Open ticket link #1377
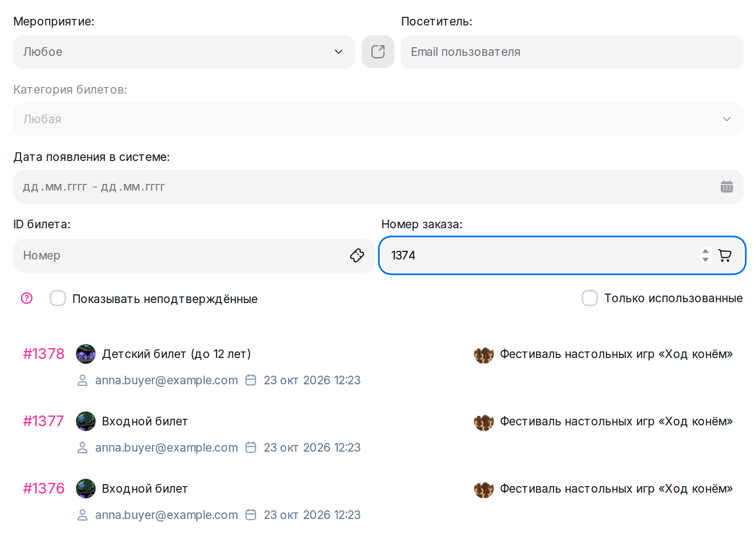756x551 pixels. [44, 421]
